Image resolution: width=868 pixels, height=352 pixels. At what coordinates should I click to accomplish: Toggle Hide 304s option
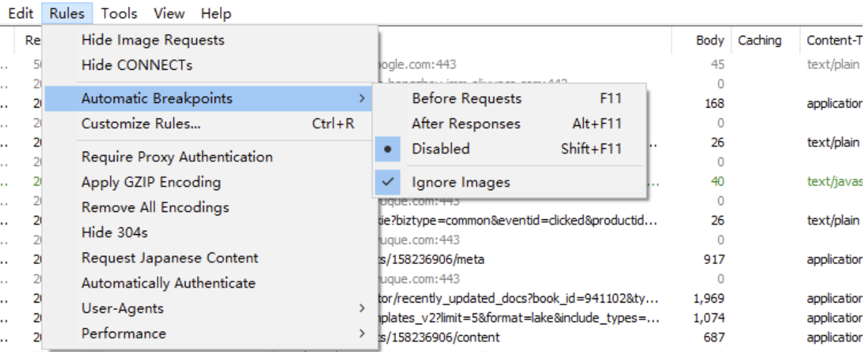tap(114, 232)
